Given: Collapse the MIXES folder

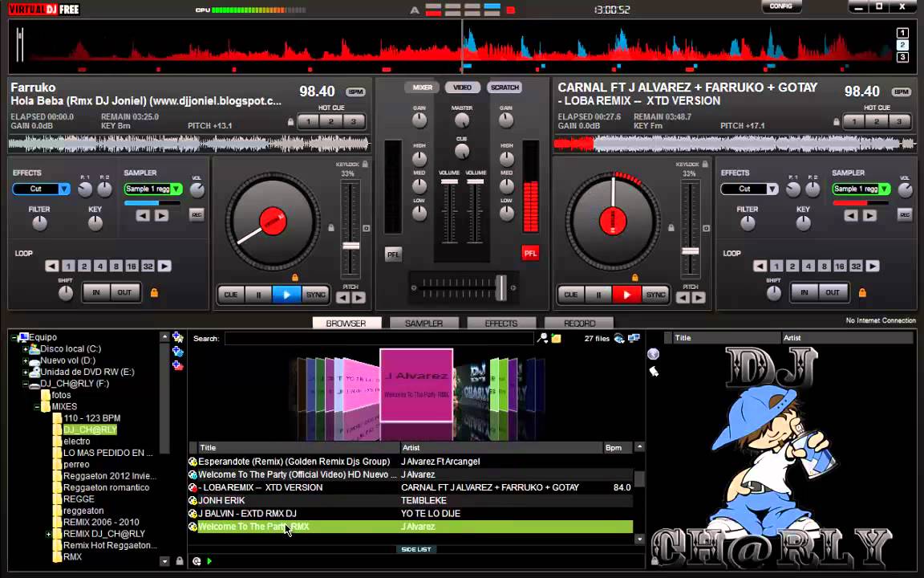Looking at the screenshot, I should click(37, 407).
